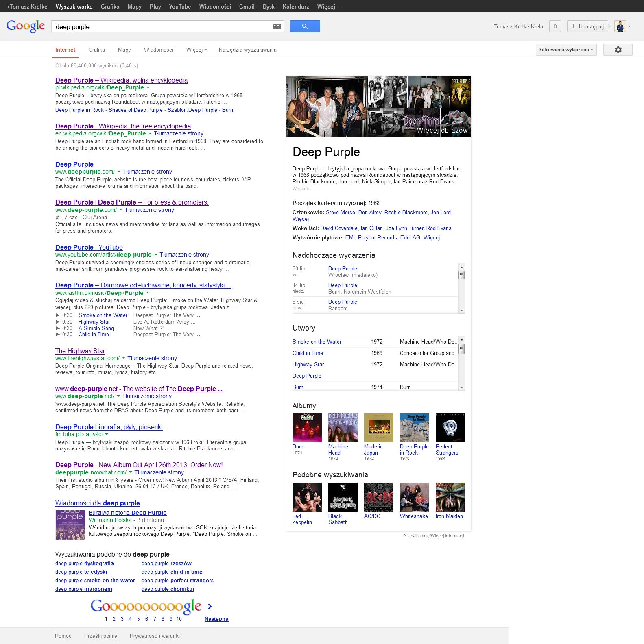
Task: Open Dysk in the top black bar
Action: coord(269,7)
